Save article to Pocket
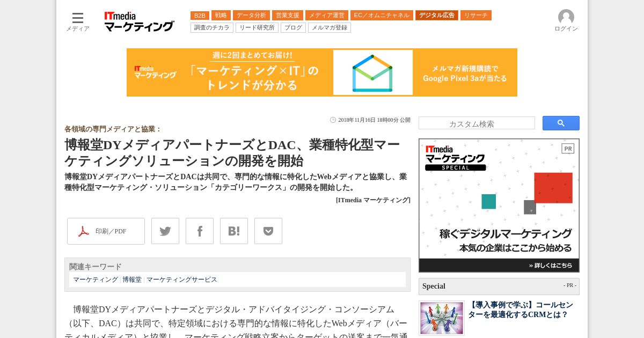Viewport: 644px width, 338px height. click(x=268, y=231)
